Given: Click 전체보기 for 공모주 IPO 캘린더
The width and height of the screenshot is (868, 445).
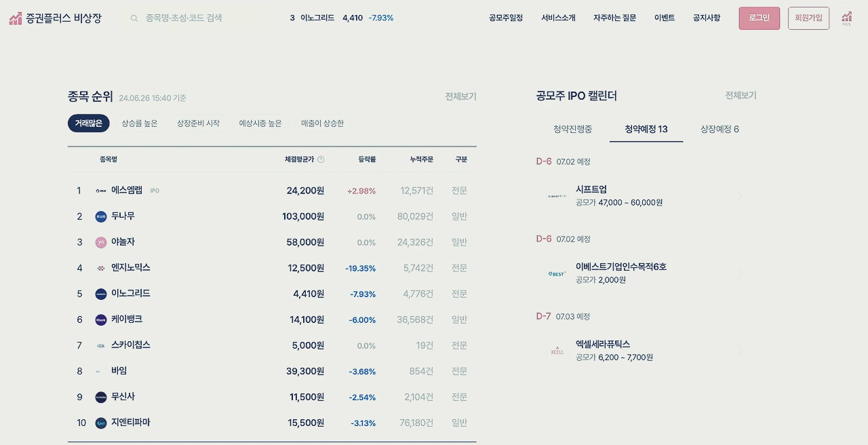Looking at the screenshot, I should 741,96.
